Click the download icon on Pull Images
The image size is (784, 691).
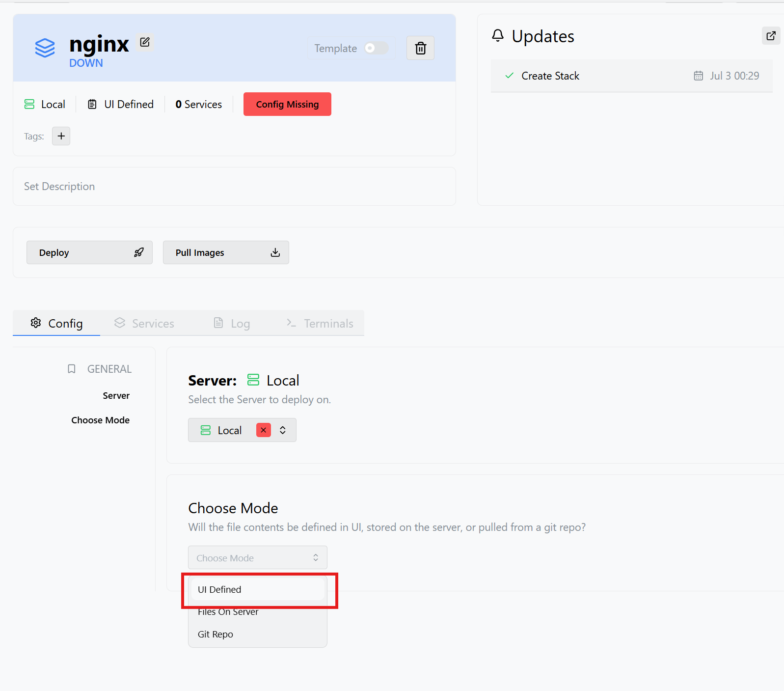(275, 252)
